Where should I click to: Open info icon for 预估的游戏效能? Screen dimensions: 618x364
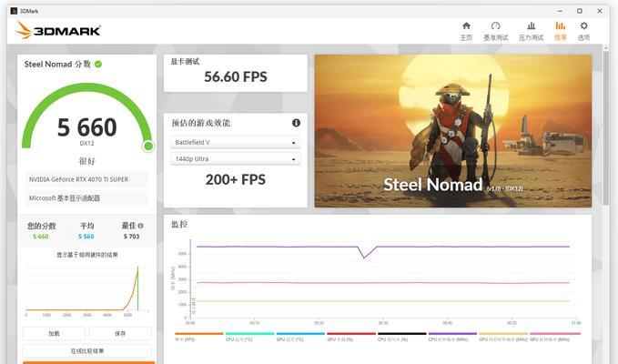coord(296,123)
